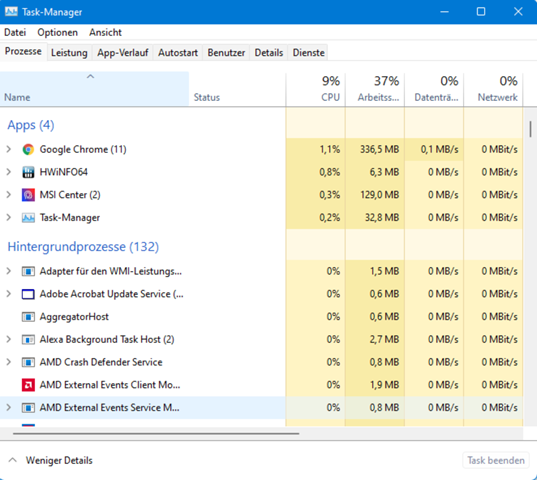The width and height of the screenshot is (537, 480).
Task: Click the AMD Crash Defender Service icon
Action: [28, 362]
